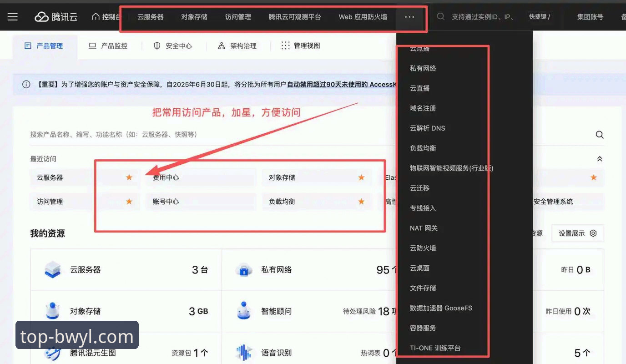Open 云服务器 resource card
The width and height of the screenshot is (626, 364).
[126, 270]
